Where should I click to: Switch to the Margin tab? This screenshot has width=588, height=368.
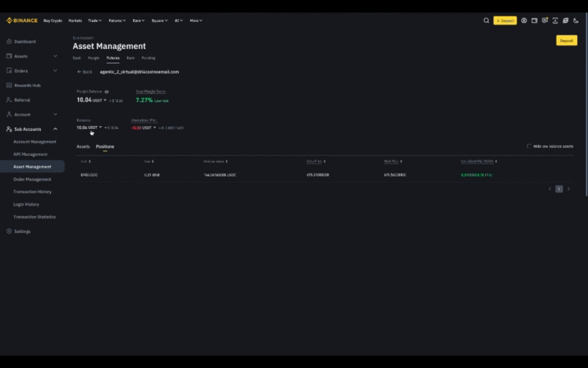pyautogui.click(x=93, y=58)
